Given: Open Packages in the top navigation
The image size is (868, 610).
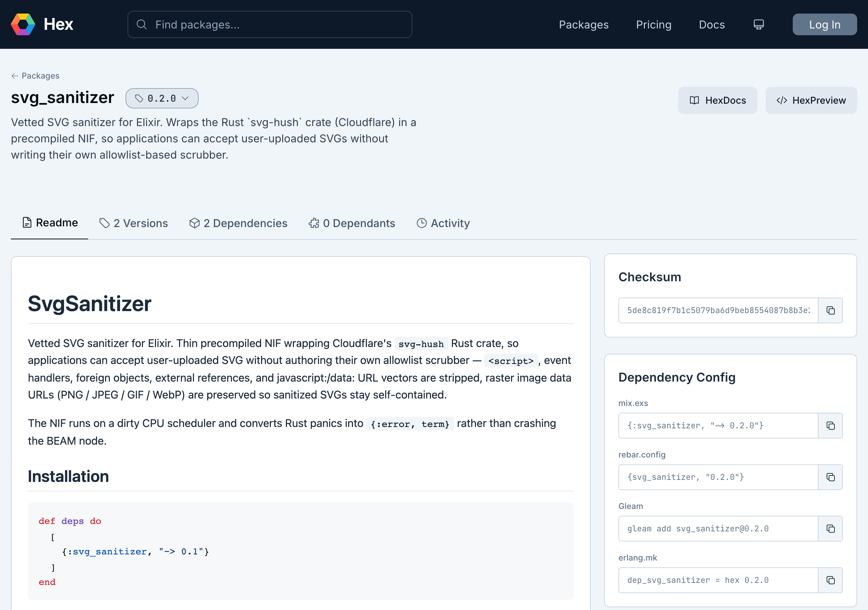Looking at the screenshot, I should coord(584,24).
